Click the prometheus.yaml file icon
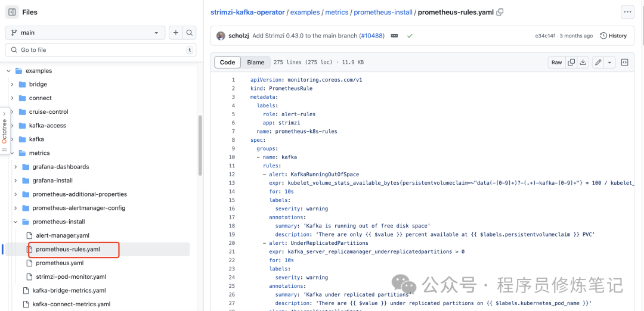The height and width of the screenshot is (311, 644). pyautogui.click(x=29, y=263)
